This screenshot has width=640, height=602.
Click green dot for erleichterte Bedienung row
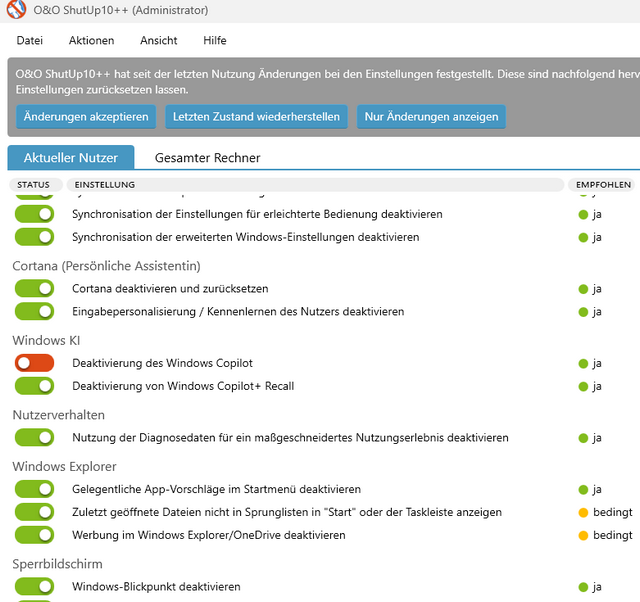point(583,215)
